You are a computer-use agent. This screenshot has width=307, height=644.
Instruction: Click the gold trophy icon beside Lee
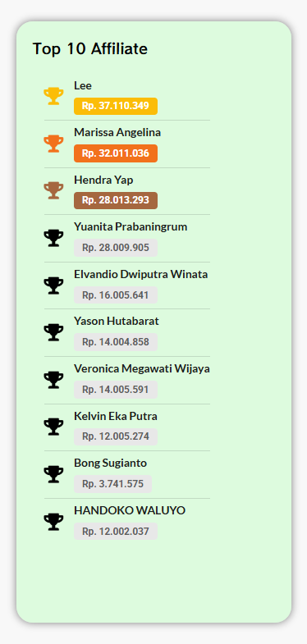(x=54, y=96)
